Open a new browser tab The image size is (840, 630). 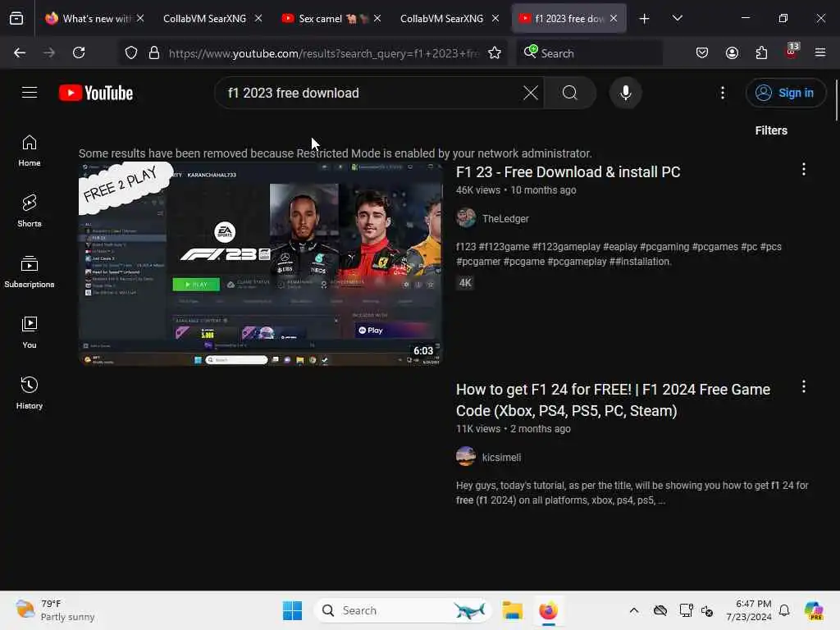644,19
